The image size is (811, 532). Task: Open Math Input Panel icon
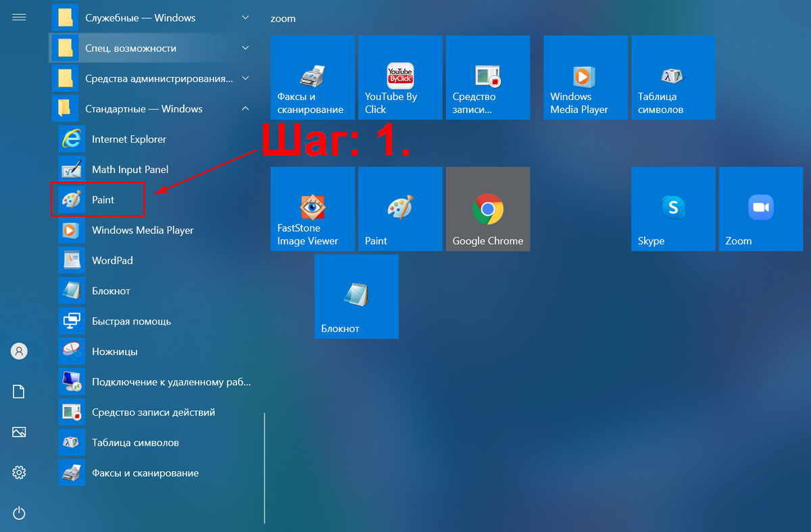[72, 170]
